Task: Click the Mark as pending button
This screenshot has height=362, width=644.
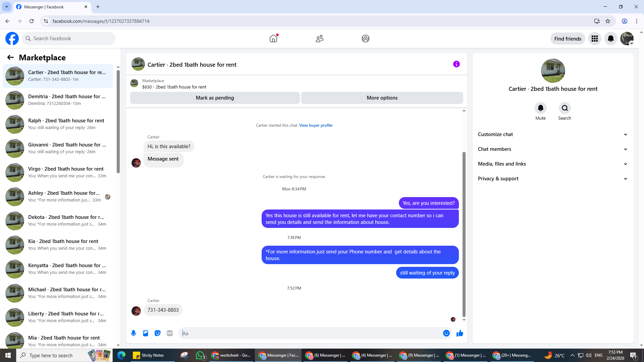Action: click(x=215, y=98)
